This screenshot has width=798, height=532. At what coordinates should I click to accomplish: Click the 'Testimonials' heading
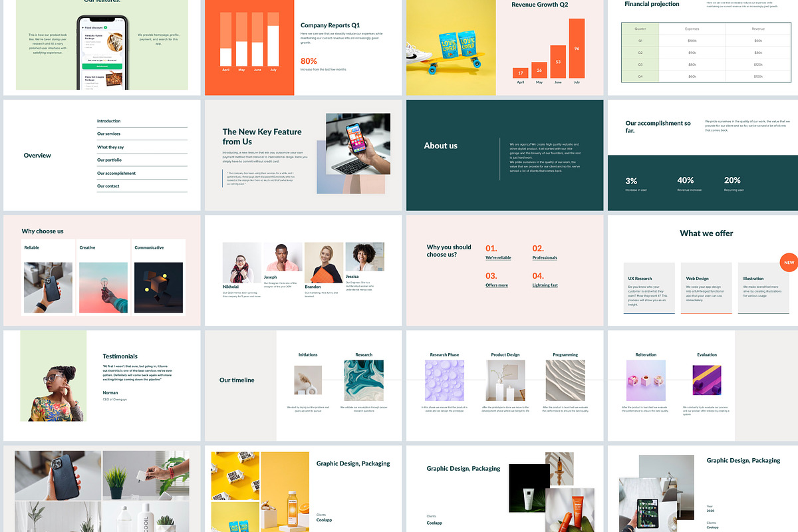120,356
